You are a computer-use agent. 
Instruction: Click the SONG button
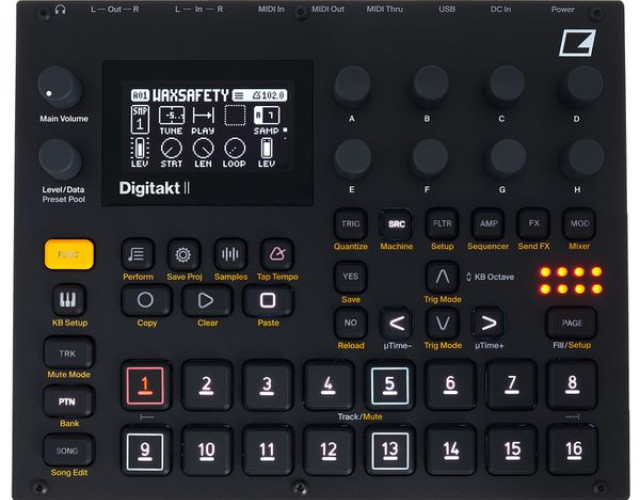[68, 451]
